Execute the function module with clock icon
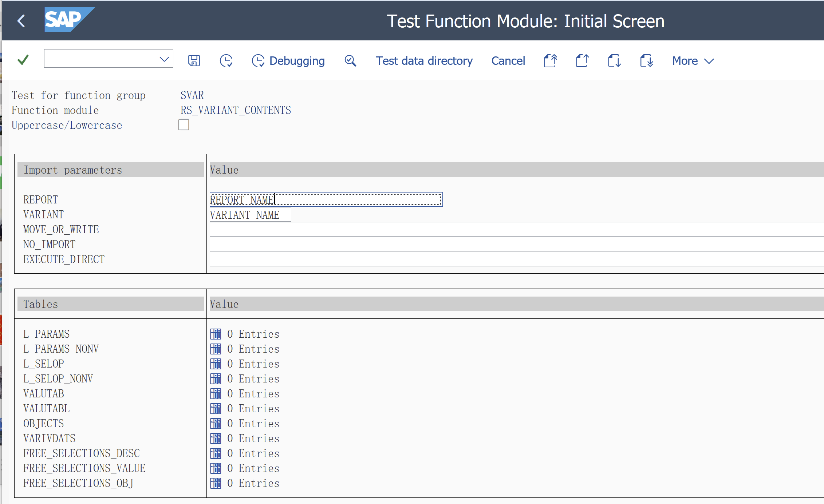The width and height of the screenshot is (824, 504). [226, 60]
